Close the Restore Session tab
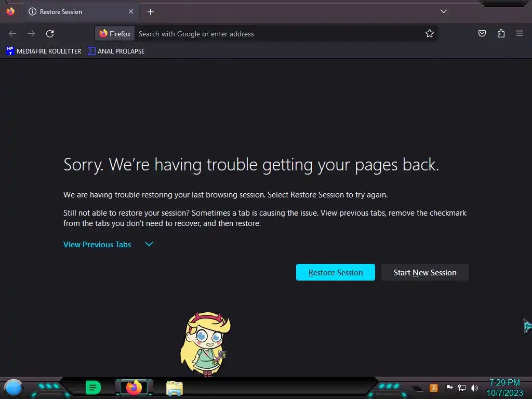Image resolution: width=532 pixels, height=399 pixels. pyautogui.click(x=131, y=11)
